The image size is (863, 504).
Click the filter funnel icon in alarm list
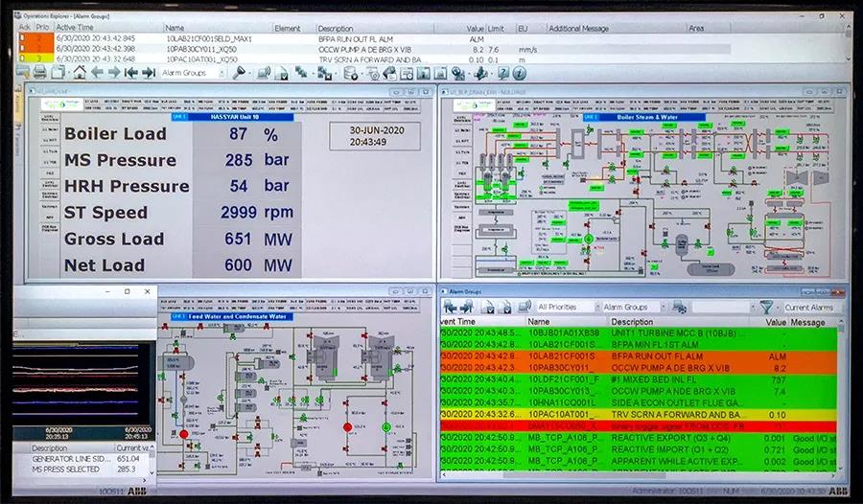point(766,308)
